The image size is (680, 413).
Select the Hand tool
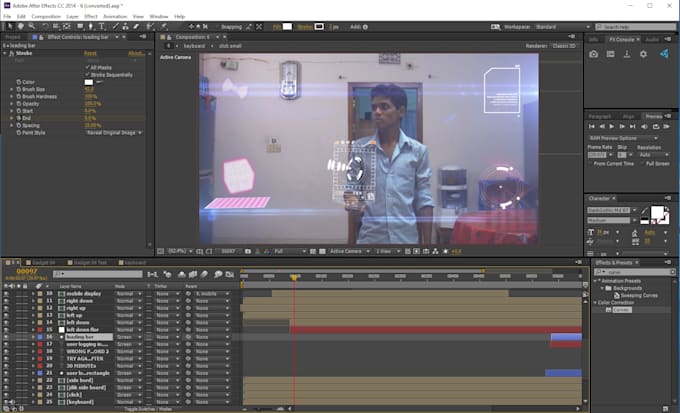[x=20, y=26]
